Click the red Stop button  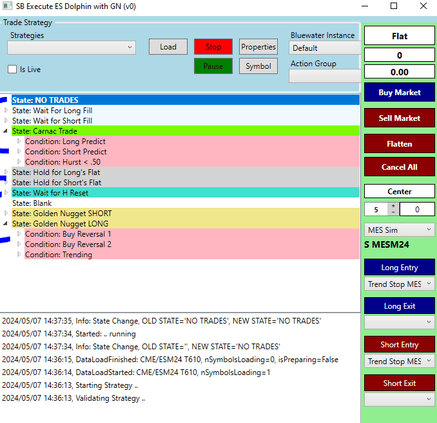(213, 47)
